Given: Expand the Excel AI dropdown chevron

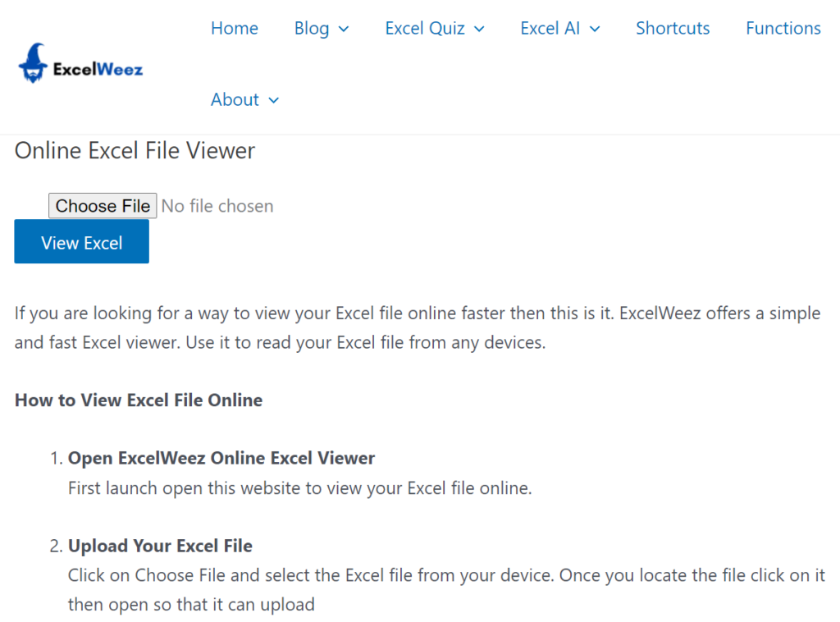Looking at the screenshot, I should click(x=593, y=29).
